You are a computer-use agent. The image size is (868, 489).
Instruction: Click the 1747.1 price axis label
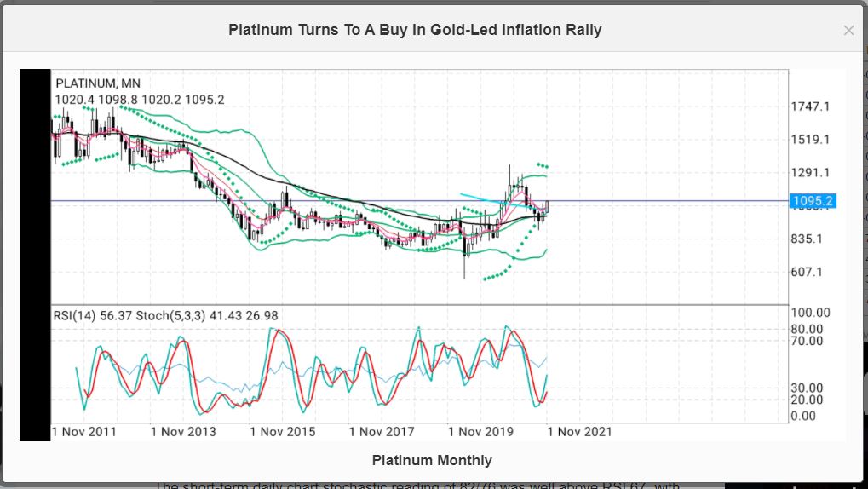tap(810, 107)
